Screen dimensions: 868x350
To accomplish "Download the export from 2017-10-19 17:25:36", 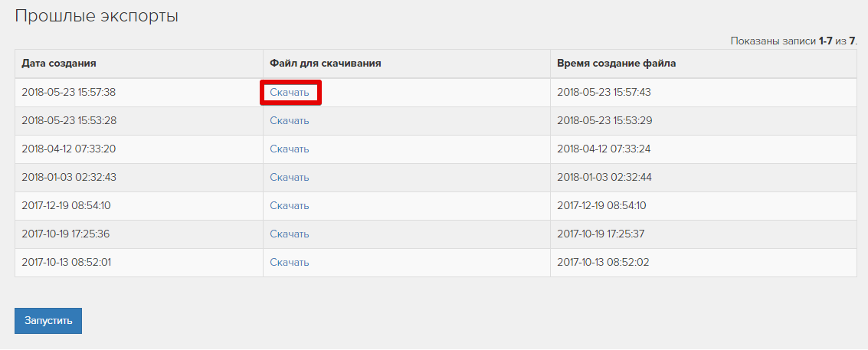I will pyautogui.click(x=290, y=234).
